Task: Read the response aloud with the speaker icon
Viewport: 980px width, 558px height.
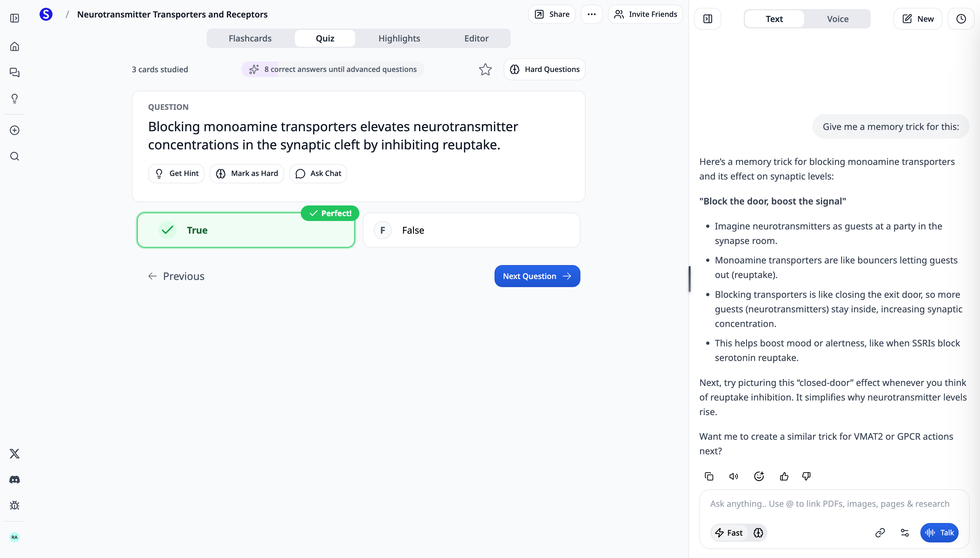Action: (x=733, y=476)
